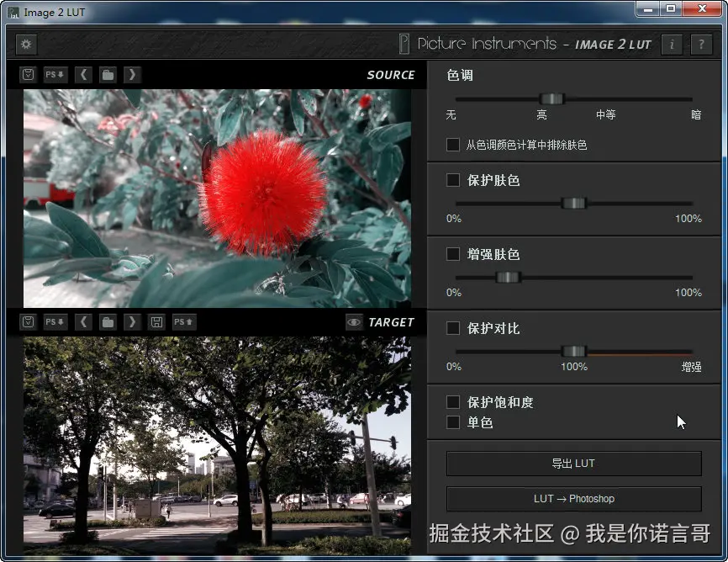Click the clipboard paste icon in TARGET toolbar
The image size is (728, 562).
pyautogui.click(x=29, y=321)
